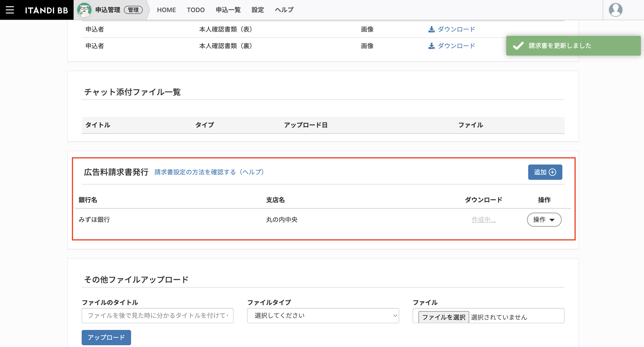
Task: Select the みずほ銀行 cell
Action: coord(94,220)
